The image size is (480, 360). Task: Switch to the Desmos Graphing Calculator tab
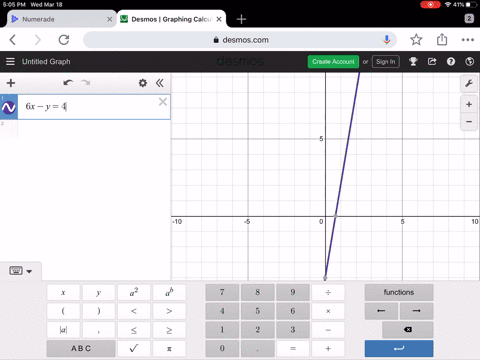pyautogui.click(x=171, y=19)
